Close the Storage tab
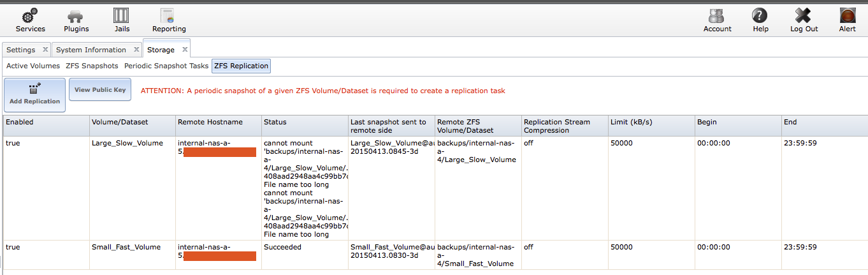This screenshot has width=868, height=275. [185, 49]
